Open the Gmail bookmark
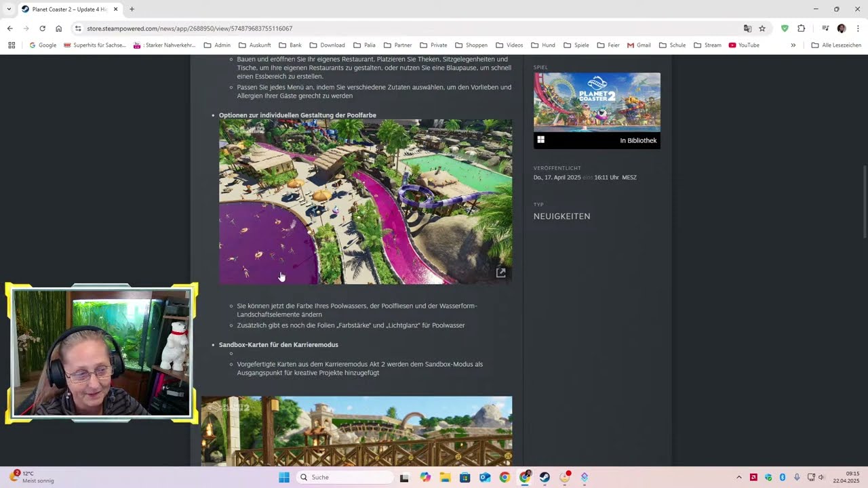Screen dimensions: 868x488 [639, 45]
